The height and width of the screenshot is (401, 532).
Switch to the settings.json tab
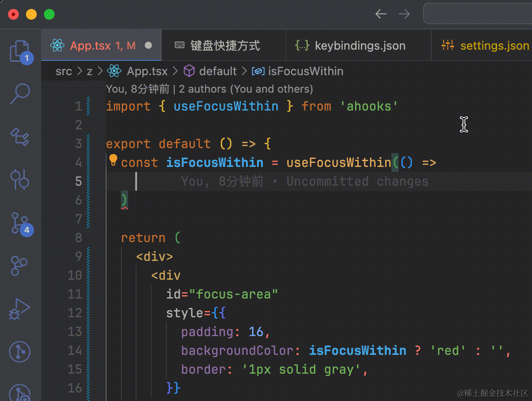click(x=482, y=45)
